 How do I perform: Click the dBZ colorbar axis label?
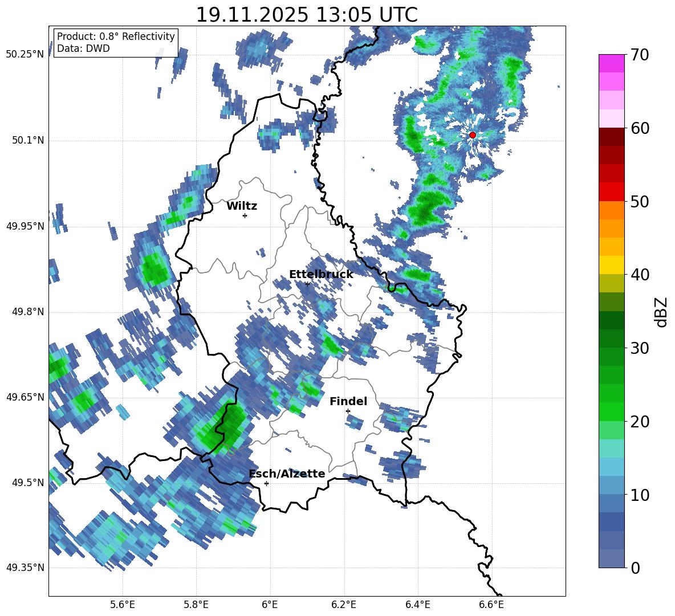662,312
